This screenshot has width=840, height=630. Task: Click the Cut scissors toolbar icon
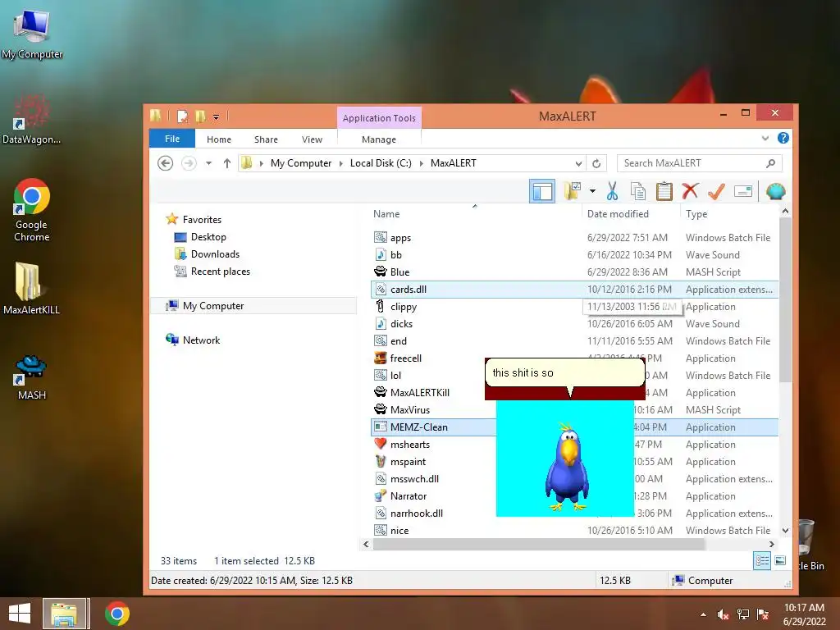(x=612, y=191)
